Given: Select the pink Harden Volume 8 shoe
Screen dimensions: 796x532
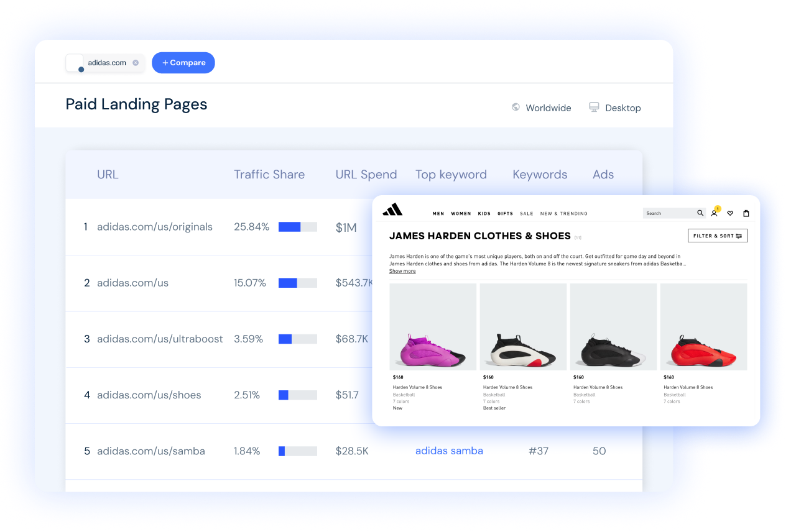Looking at the screenshot, I should [x=433, y=327].
